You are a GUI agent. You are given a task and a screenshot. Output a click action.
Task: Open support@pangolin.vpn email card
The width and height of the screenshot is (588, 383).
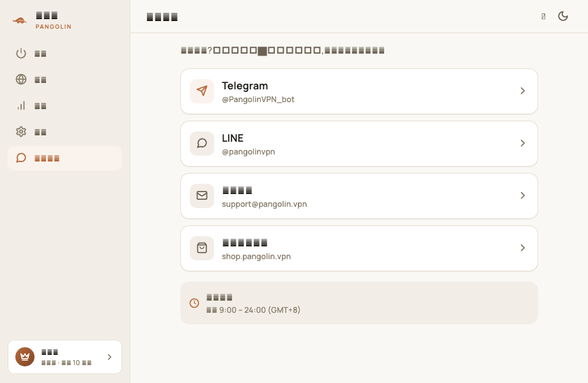tap(359, 196)
